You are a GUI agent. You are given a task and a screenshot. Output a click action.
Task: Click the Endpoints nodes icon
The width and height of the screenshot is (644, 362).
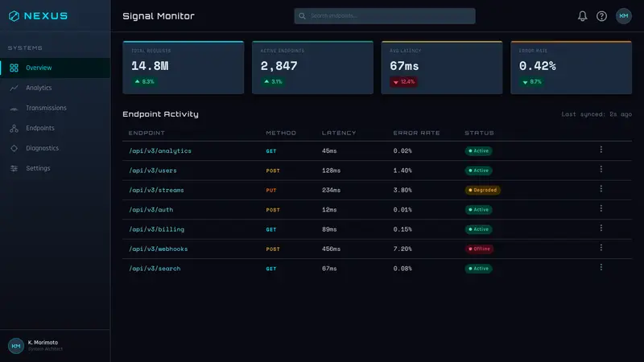click(x=14, y=128)
